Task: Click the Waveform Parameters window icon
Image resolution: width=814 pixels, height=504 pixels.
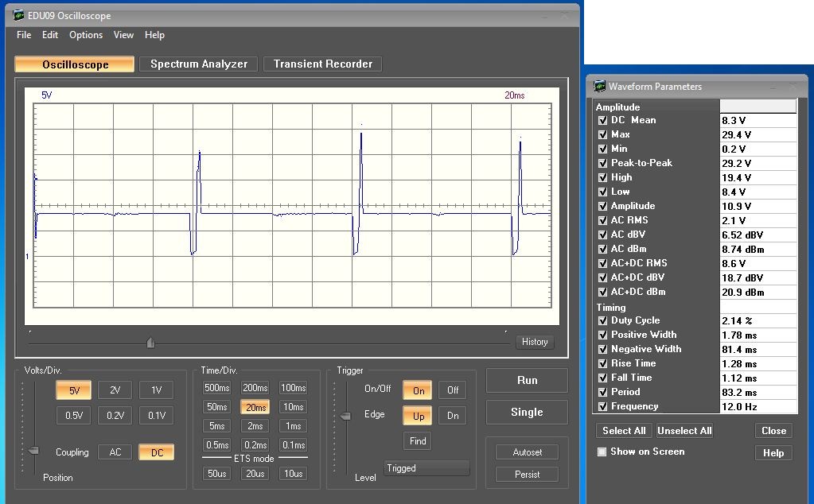Action: pyautogui.click(x=599, y=87)
